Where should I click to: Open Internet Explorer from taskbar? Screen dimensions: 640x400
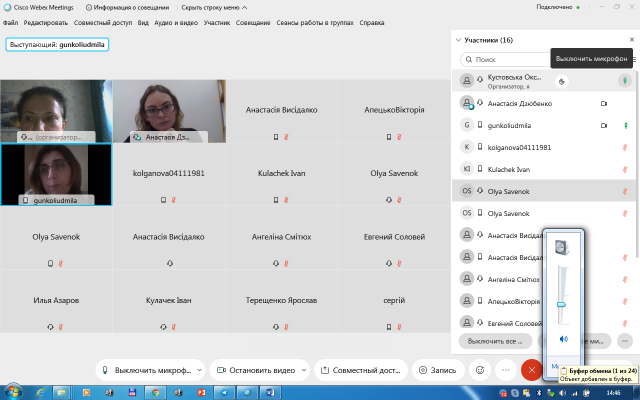pos(40,393)
